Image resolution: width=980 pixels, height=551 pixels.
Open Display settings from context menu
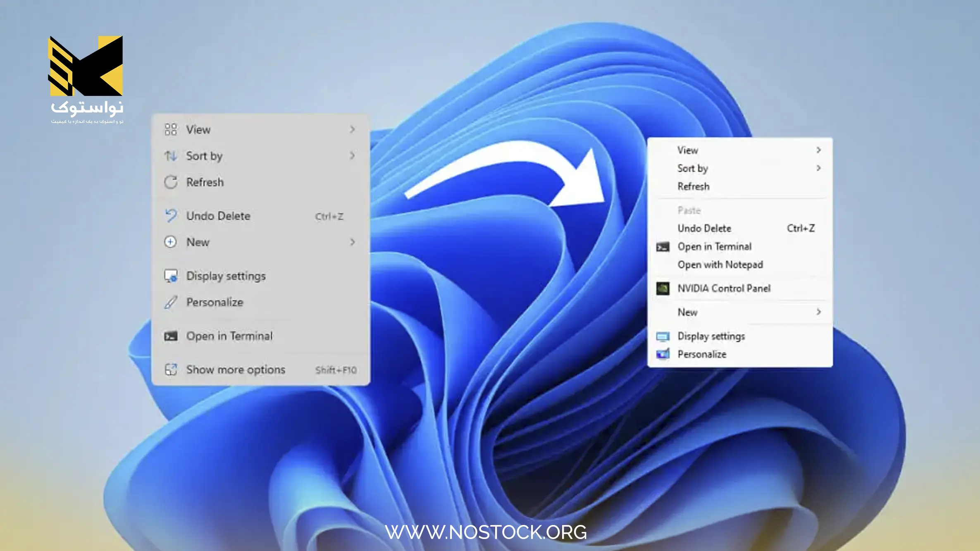click(226, 276)
